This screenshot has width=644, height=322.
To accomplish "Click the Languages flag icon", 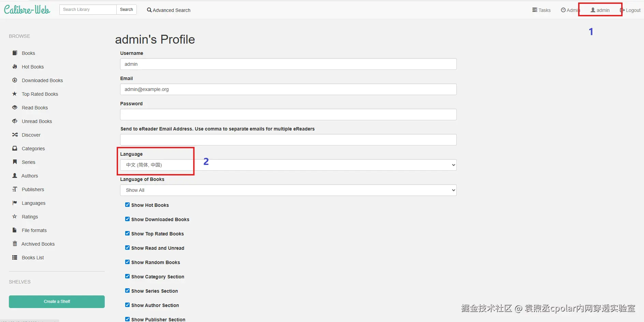I will 15,203.
